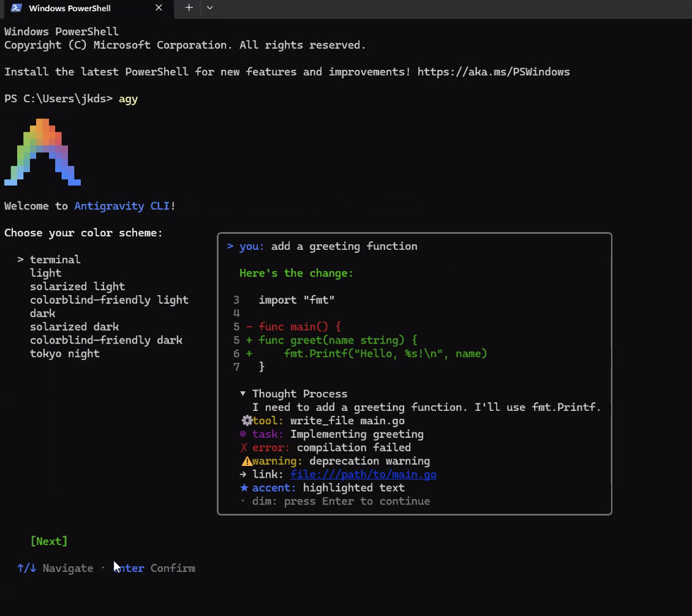Image resolution: width=692 pixels, height=616 pixels.
Task: Select the colorblind-friendly light scheme
Action: coord(110,300)
